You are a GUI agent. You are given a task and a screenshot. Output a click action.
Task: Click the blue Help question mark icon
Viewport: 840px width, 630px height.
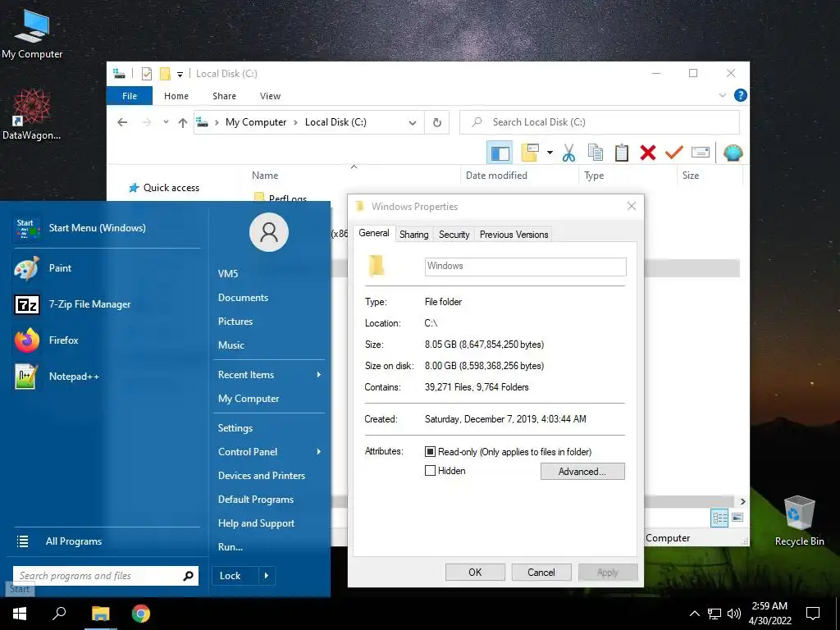(x=741, y=95)
